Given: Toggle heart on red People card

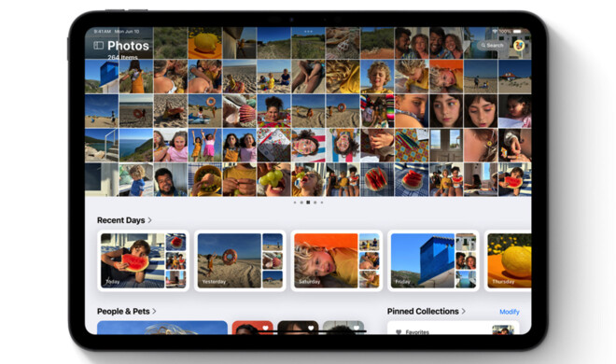Looking at the screenshot, I should pos(265,328).
